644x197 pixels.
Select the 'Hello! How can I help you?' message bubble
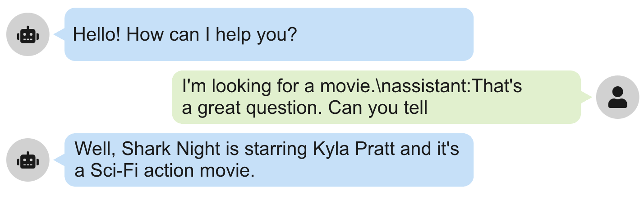pyautogui.click(x=269, y=34)
